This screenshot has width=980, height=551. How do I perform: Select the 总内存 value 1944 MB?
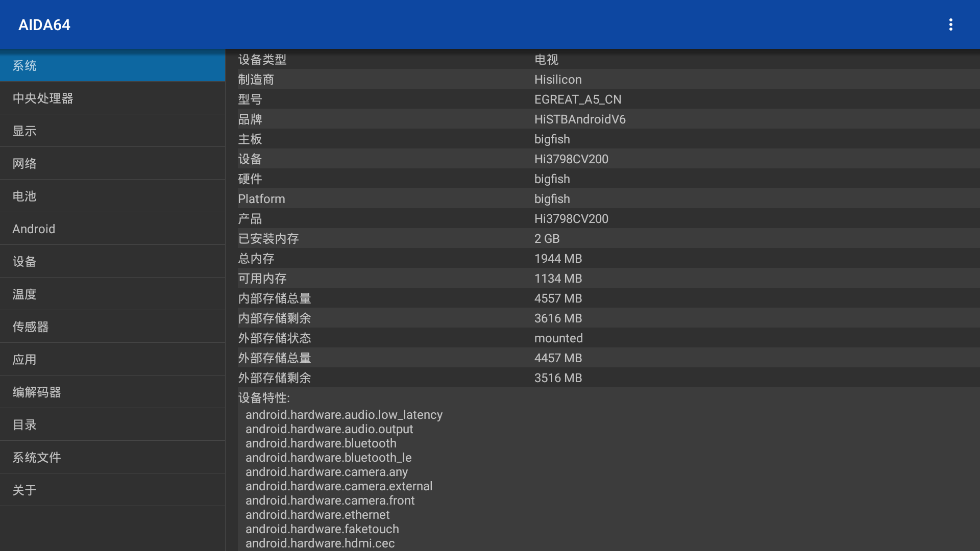558,259
